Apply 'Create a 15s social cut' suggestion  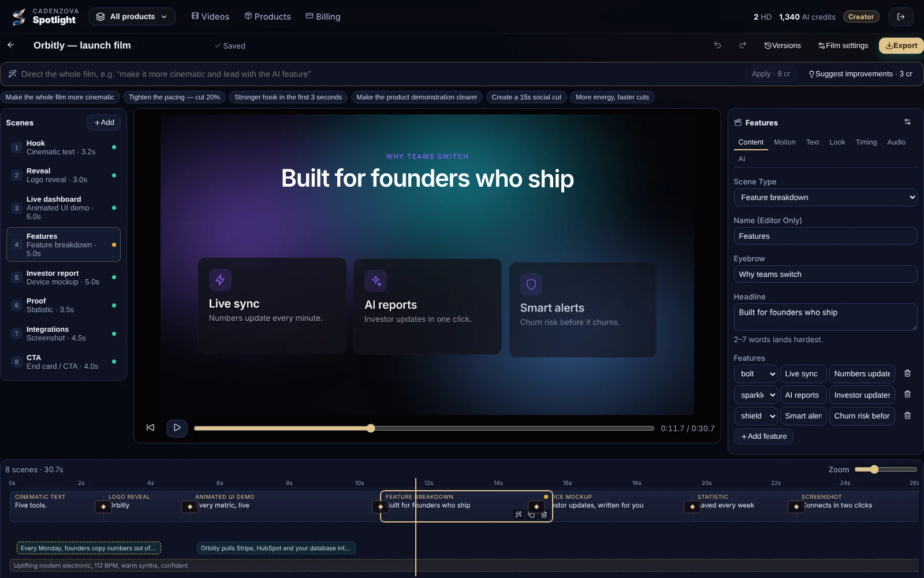[x=526, y=97]
